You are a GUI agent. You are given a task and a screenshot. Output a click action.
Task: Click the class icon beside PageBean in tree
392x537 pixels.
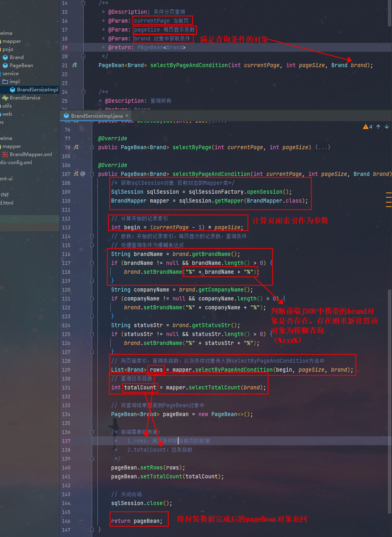coord(5,65)
